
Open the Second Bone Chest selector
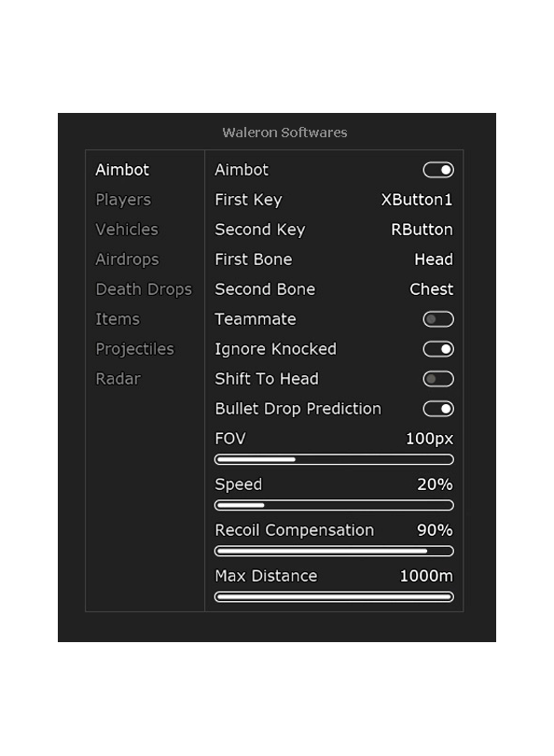(431, 289)
